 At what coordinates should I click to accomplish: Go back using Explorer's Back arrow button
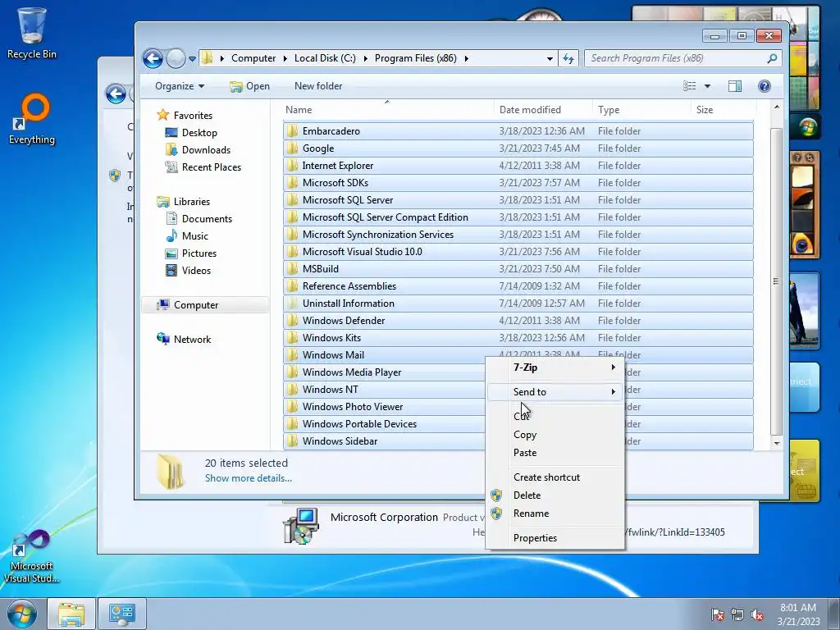pyautogui.click(x=153, y=58)
